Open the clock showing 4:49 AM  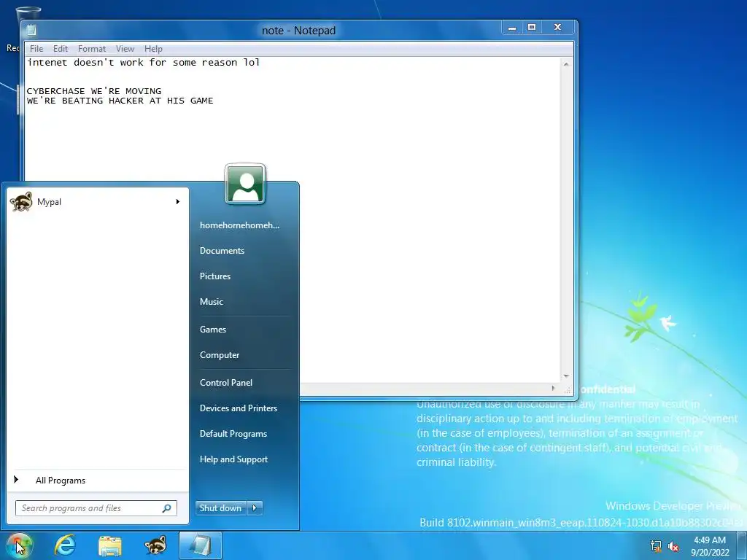click(710, 546)
